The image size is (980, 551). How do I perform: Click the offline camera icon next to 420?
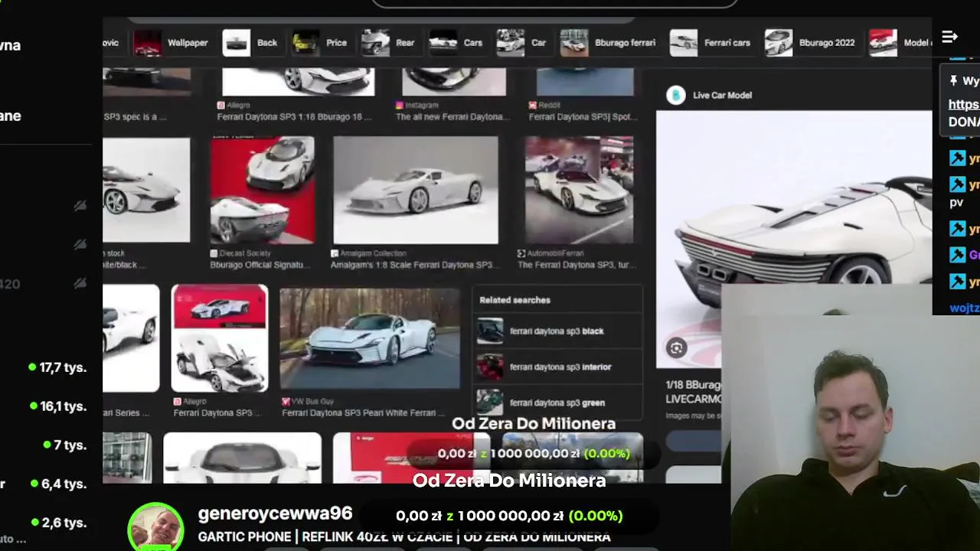coord(80,284)
